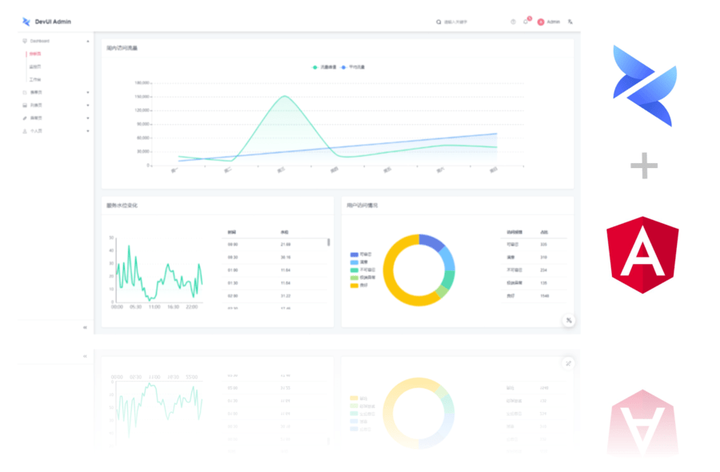This screenshot has height=472, width=720.
Task: Collapse the Dashboard menu with up caret
Action: pos(88,41)
